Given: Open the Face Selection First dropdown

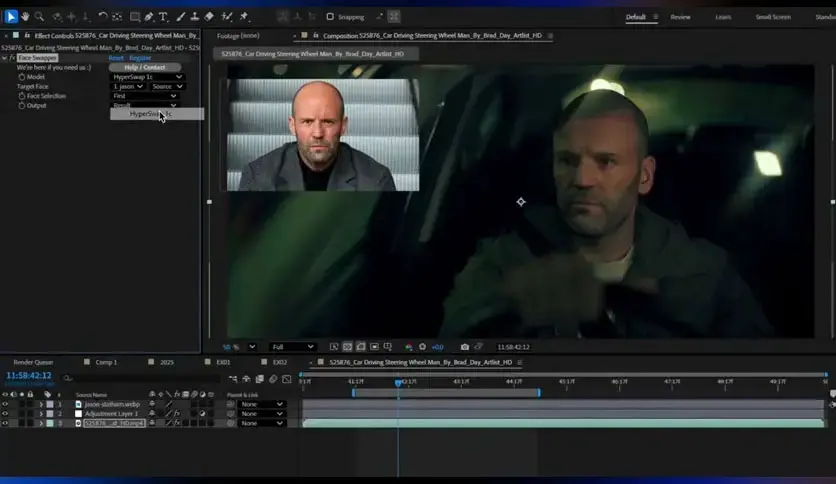Looking at the screenshot, I should tap(144, 96).
